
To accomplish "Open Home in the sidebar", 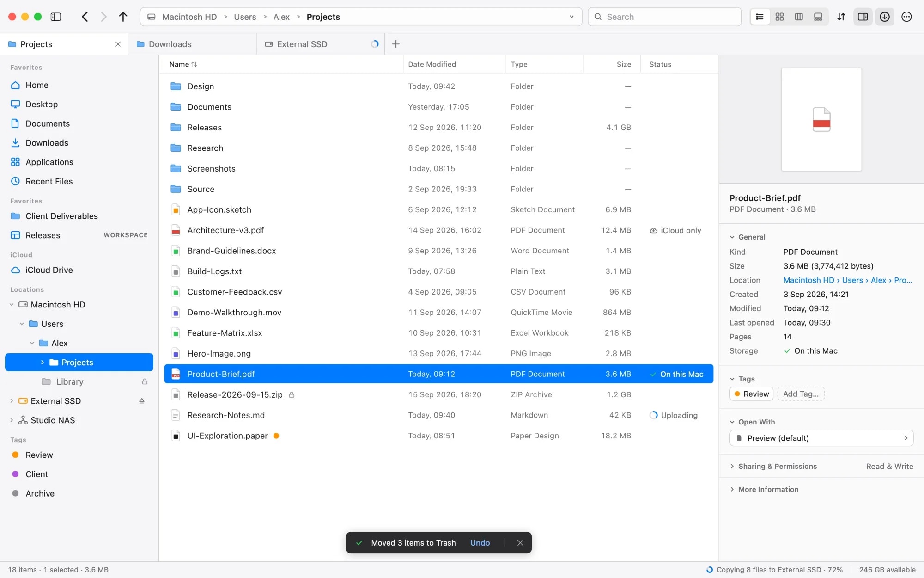I will pyautogui.click(x=79, y=85).
